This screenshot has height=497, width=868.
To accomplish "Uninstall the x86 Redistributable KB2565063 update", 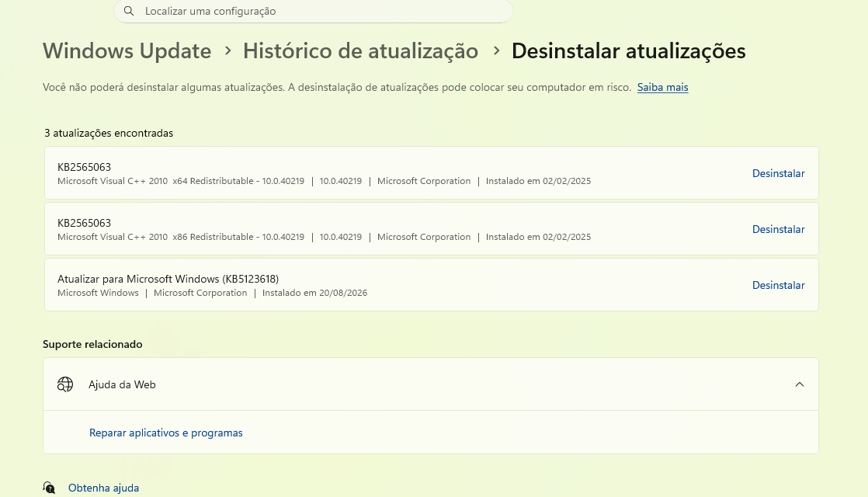I will click(778, 229).
